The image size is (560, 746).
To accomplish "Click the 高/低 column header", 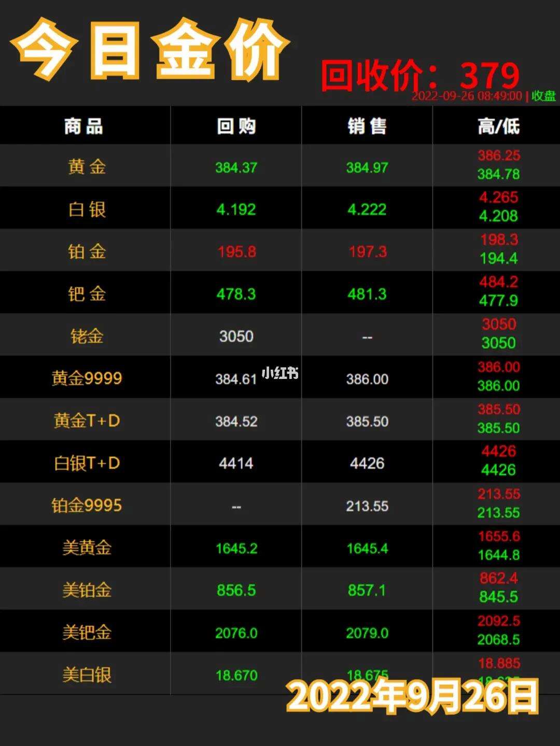I will [498, 126].
